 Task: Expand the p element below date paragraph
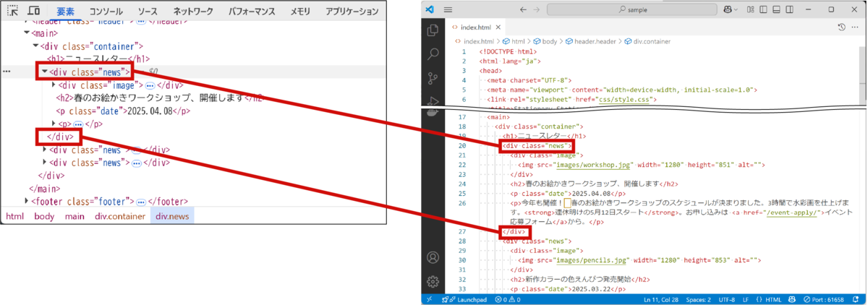pos(54,124)
